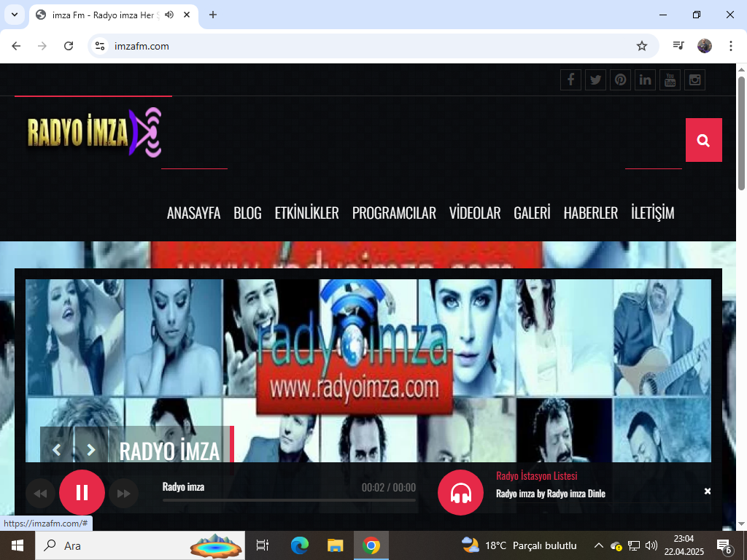Click the red search button
This screenshot has width=747, height=560.
(704, 140)
